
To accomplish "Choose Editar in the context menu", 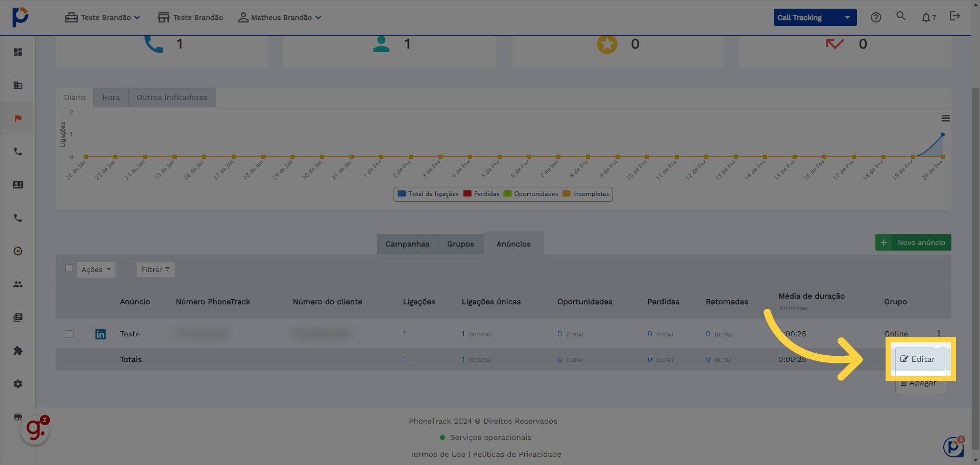I will (x=920, y=359).
